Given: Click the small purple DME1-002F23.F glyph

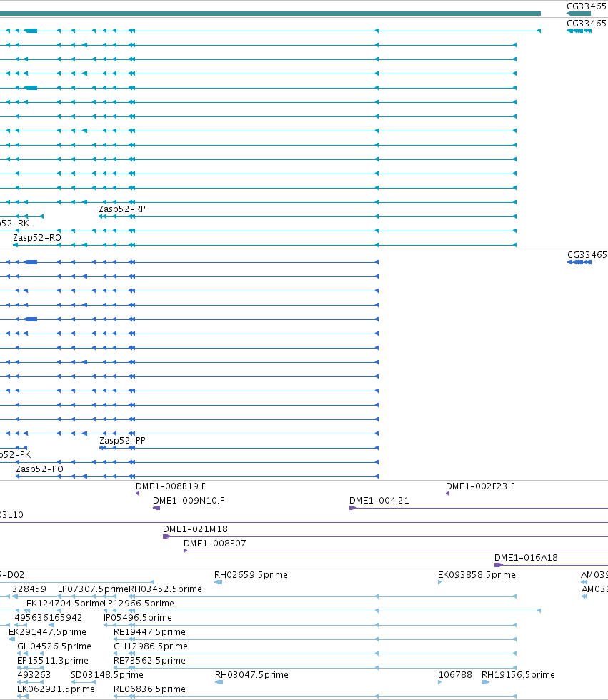Looking at the screenshot, I should (x=447, y=494).
